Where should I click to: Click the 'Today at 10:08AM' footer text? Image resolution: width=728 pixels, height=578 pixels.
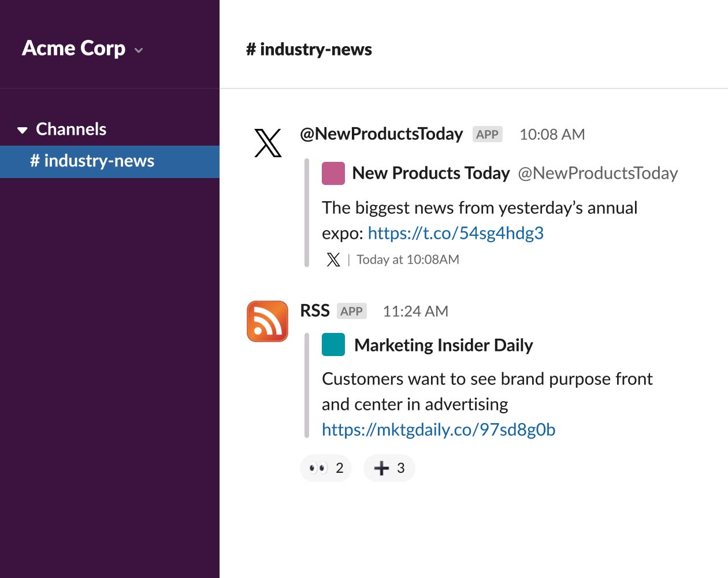point(408,260)
